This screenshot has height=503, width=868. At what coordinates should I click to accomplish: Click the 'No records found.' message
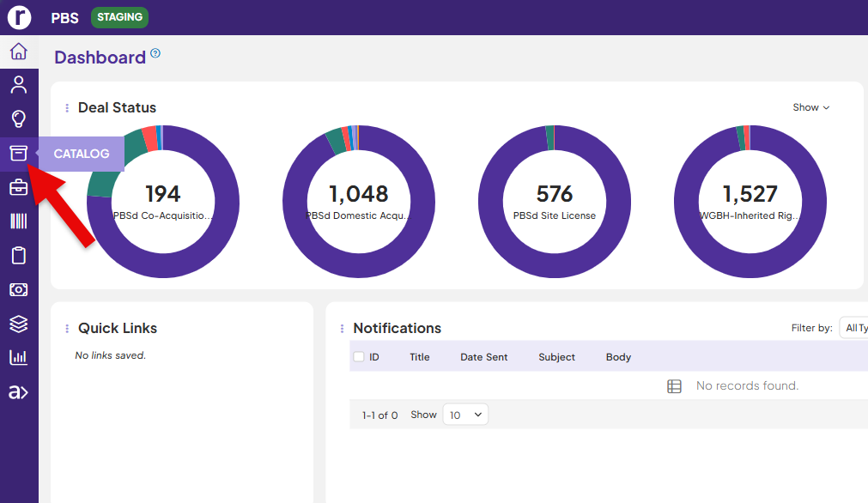pyautogui.click(x=747, y=385)
